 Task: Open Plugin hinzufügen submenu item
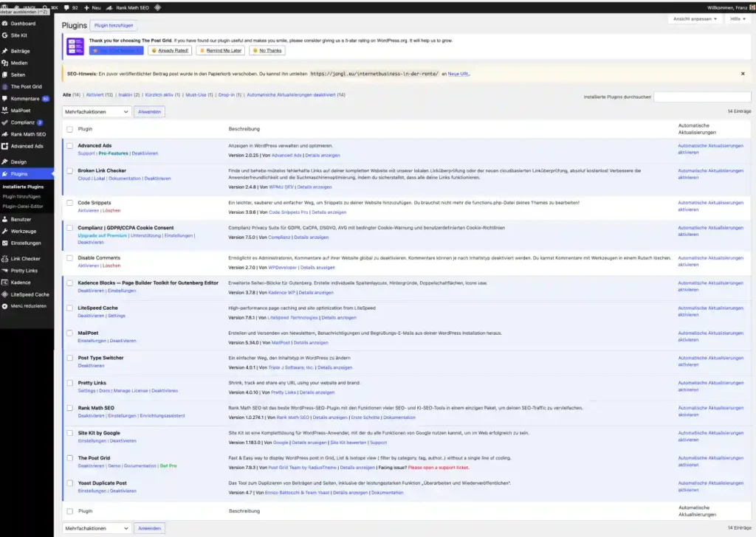click(21, 196)
